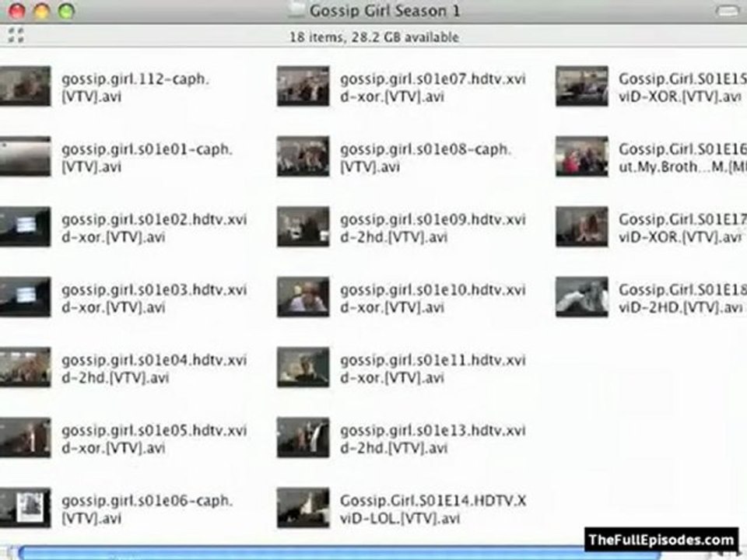
Task: Select the s01e04 2hd video thumbnail
Action: (25, 367)
